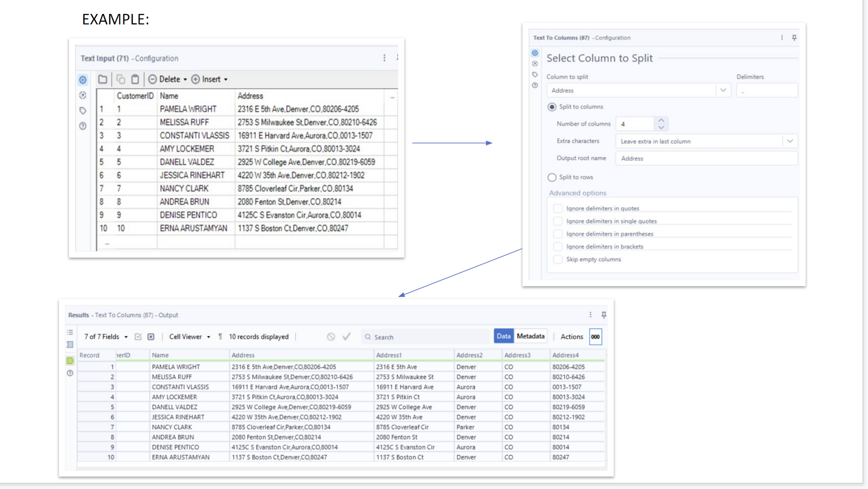Viewport: 868px width, 489px height.
Task: Click the copy icon in Text Input toolbar
Action: pyautogui.click(x=121, y=79)
